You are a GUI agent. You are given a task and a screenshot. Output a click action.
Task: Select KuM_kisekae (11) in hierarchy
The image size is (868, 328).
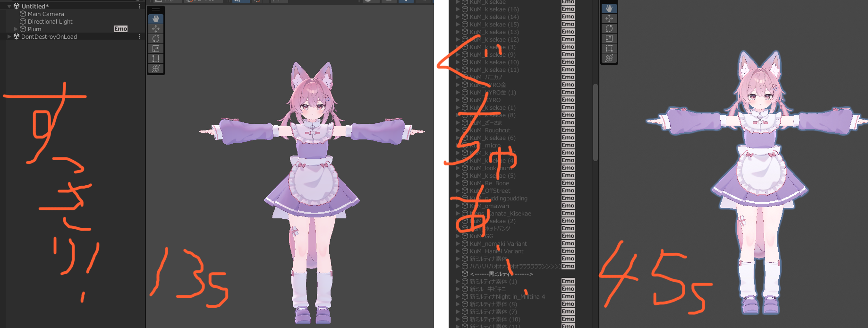tap(494, 70)
